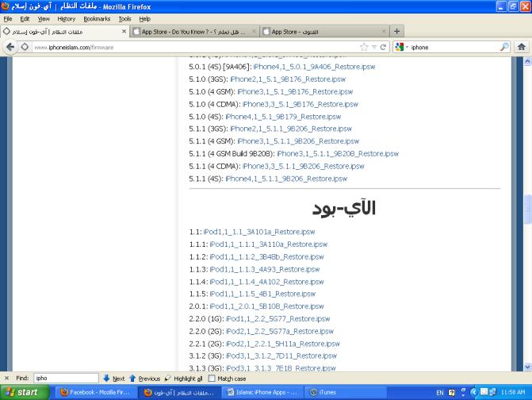Viewport: 532px width, 400px height.
Task: Download iPod2,1_2.2_5G77a_Restore.ipsw
Action: (280, 331)
